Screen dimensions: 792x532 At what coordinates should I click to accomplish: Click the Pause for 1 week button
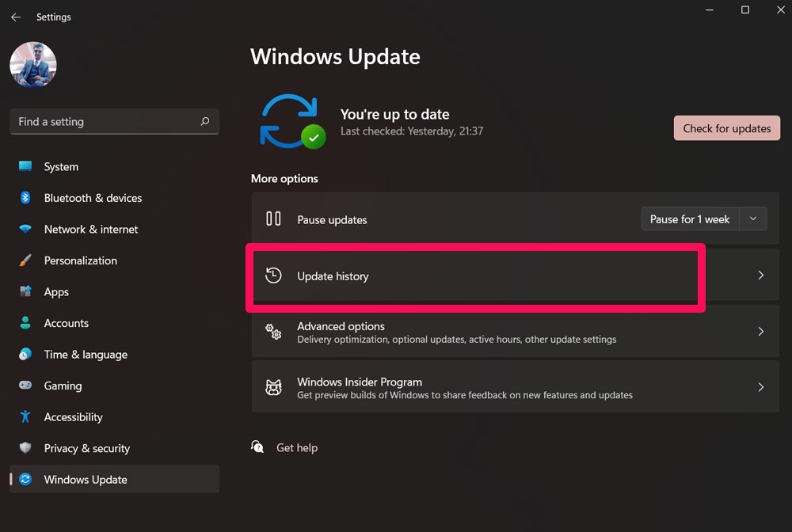pyautogui.click(x=690, y=219)
